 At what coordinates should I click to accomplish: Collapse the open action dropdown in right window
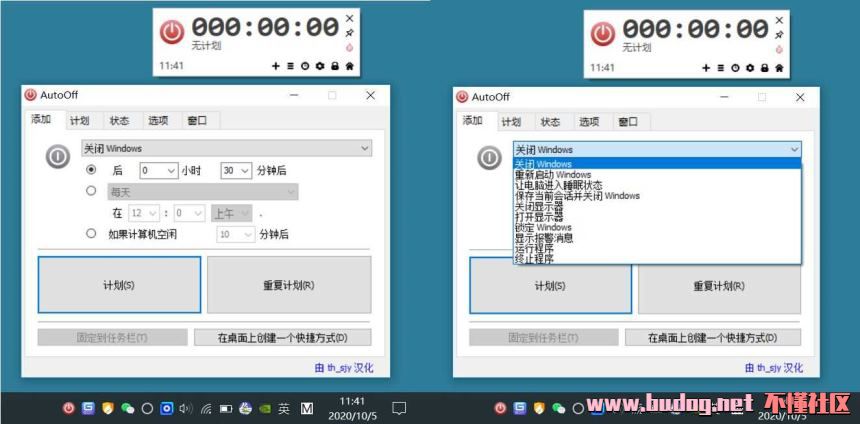(657, 150)
